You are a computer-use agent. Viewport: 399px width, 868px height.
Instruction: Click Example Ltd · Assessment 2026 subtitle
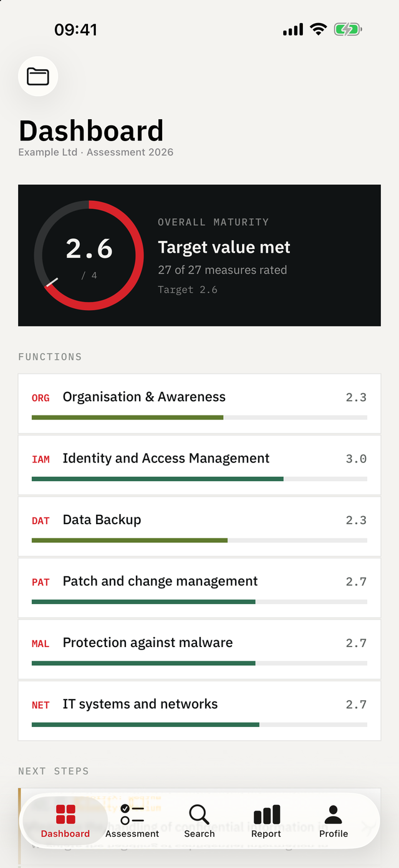tap(96, 152)
